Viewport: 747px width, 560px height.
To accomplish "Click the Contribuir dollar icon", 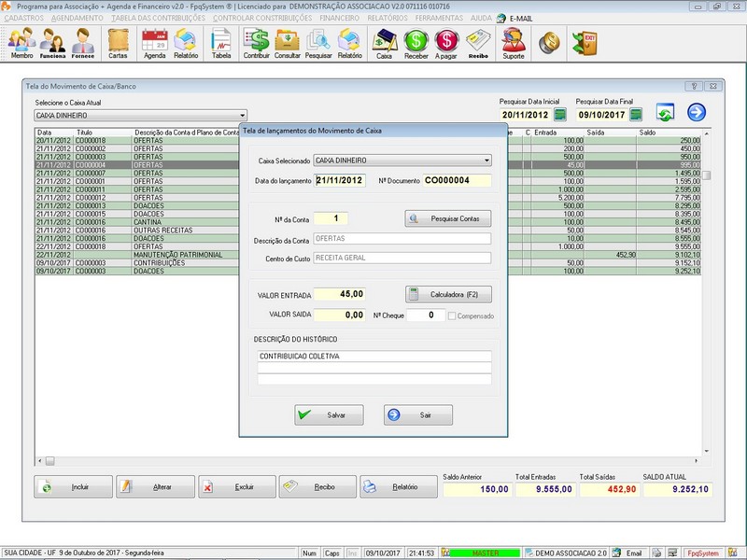I will (x=256, y=43).
